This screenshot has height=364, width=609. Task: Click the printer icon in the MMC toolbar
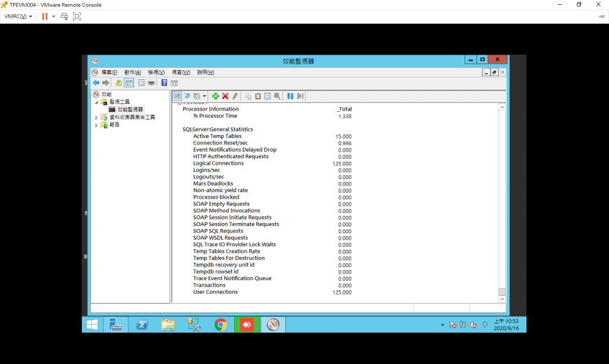(x=151, y=83)
